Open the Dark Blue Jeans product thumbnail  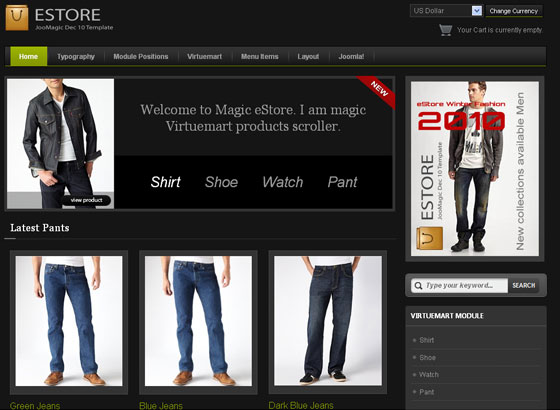point(328,321)
